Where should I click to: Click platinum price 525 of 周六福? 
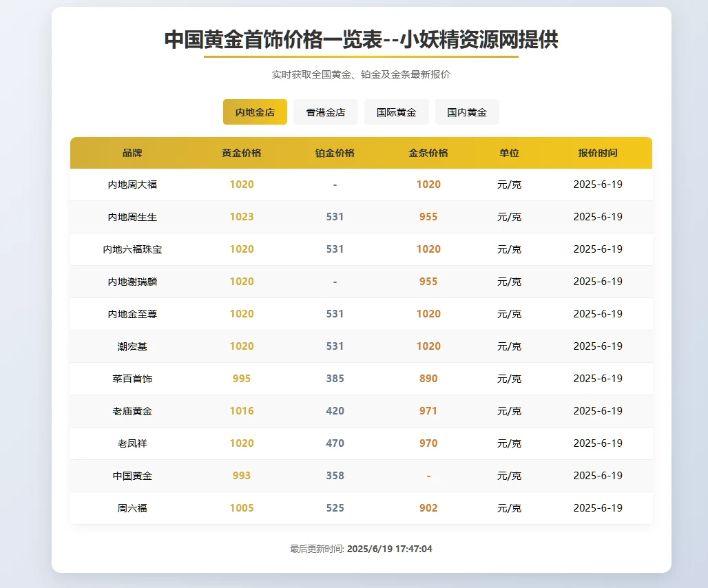pos(335,507)
